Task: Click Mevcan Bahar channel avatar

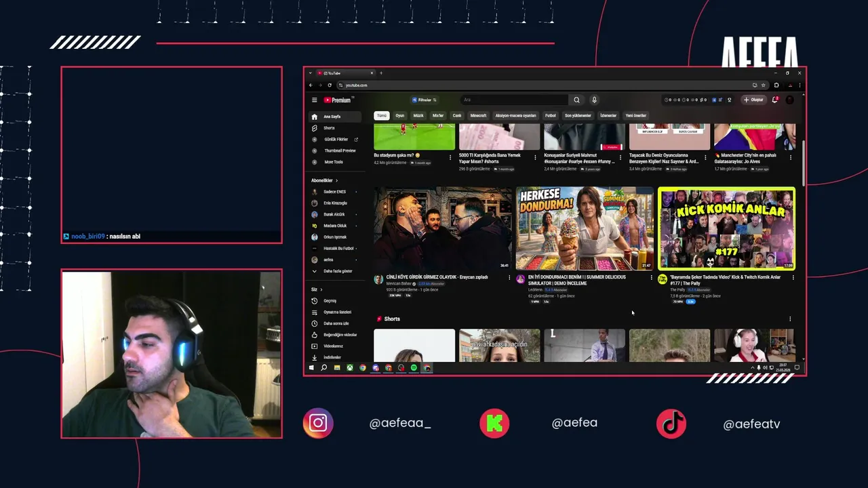Action: tap(378, 279)
